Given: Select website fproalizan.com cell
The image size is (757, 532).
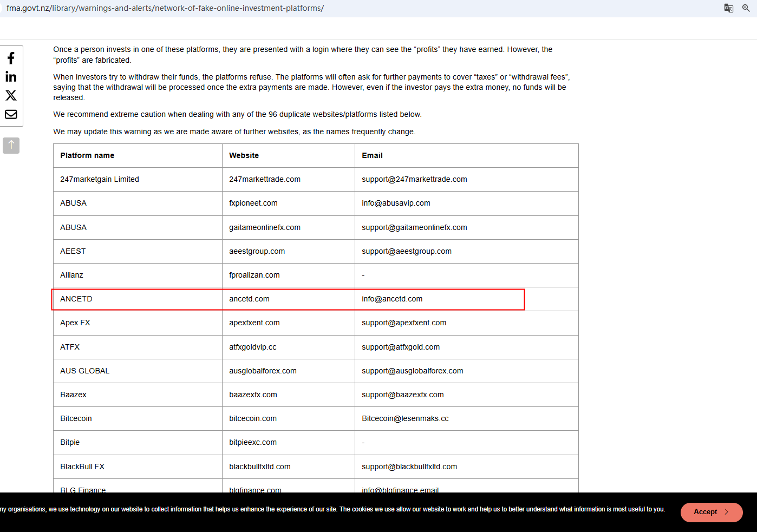Looking at the screenshot, I should click(289, 275).
